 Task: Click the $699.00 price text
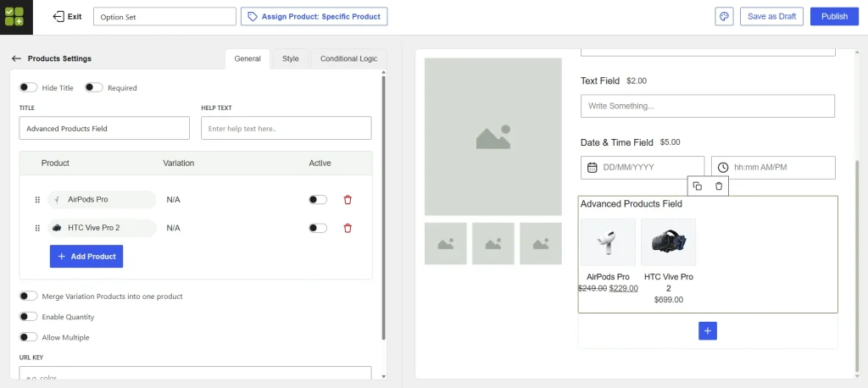[668, 300]
